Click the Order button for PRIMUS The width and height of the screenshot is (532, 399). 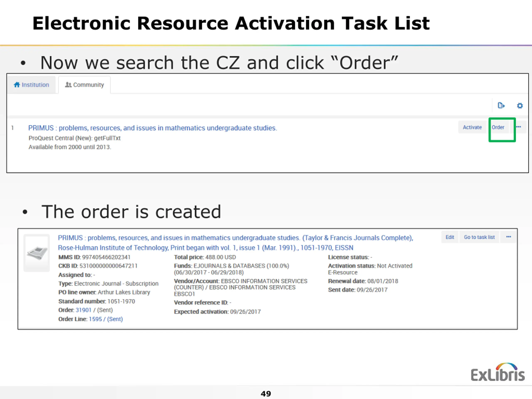pyautogui.click(x=498, y=127)
